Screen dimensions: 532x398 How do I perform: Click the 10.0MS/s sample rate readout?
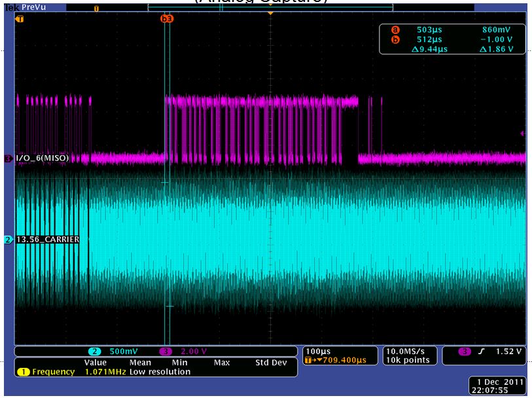pyautogui.click(x=405, y=352)
